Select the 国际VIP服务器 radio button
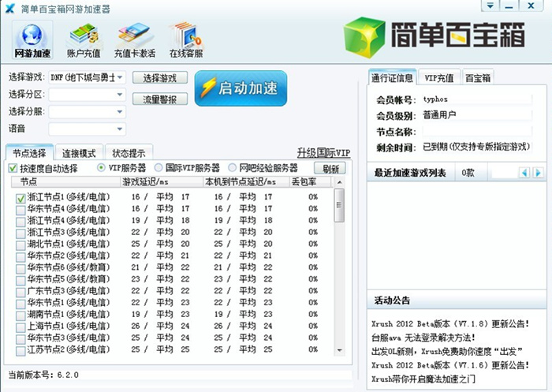552x392 pixels. [x=159, y=168]
